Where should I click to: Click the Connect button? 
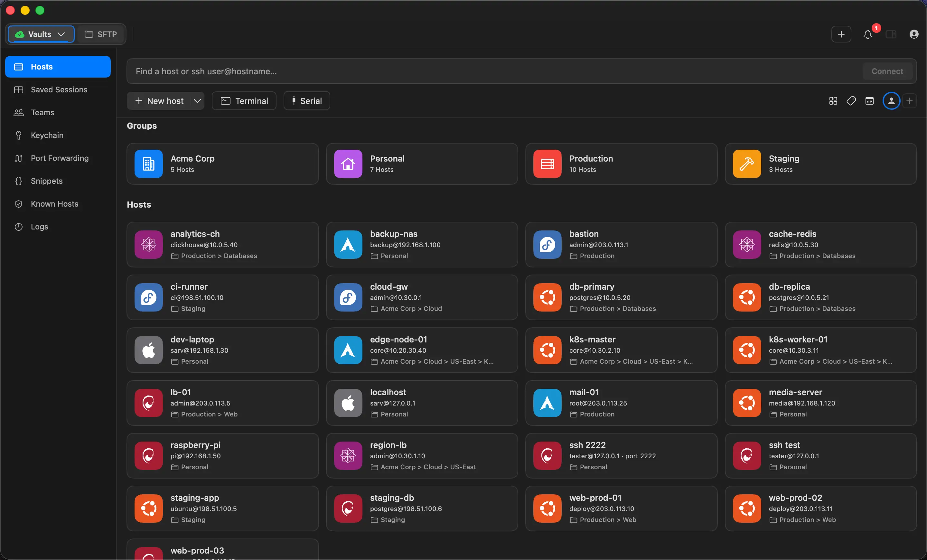(887, 71)
